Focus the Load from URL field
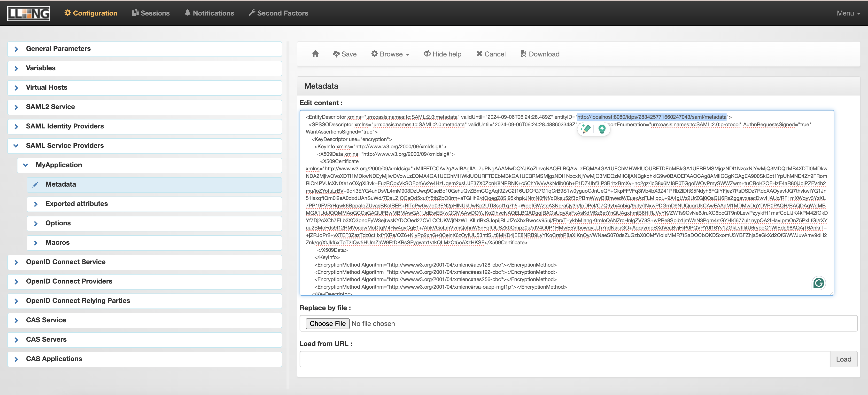 [x=564, y=359]
